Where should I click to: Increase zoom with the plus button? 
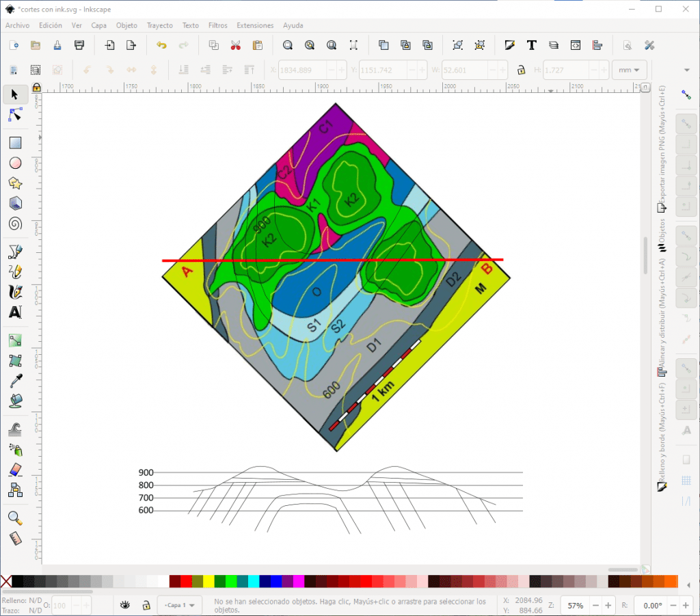pos(608,605)
